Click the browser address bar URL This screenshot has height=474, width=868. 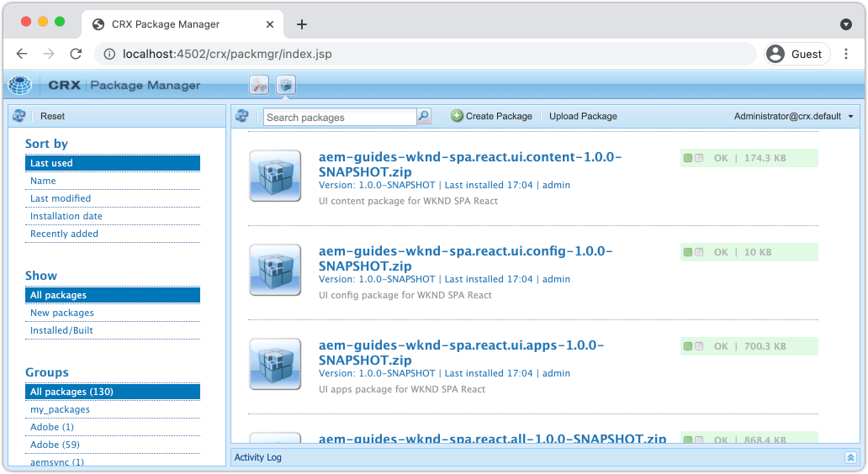[x=227, y=54]
